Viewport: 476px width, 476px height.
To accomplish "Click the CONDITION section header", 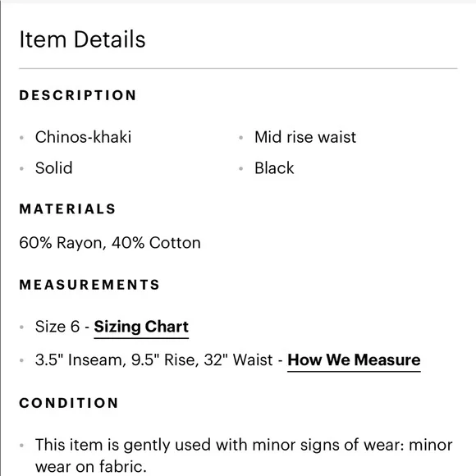I will point(69,403).
